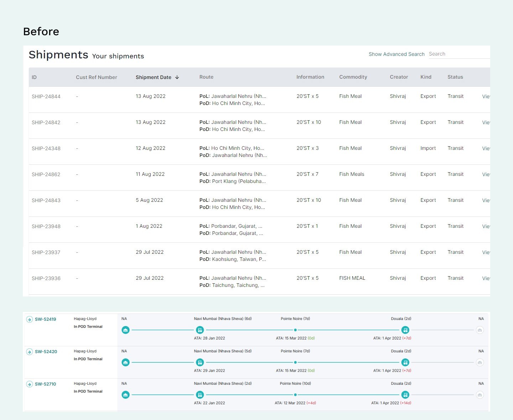The width and height of the screenshot is (513, 420).
Task: Click Navi Mumbai port icon in SW-52420 row
Action: tap(200, 362)
